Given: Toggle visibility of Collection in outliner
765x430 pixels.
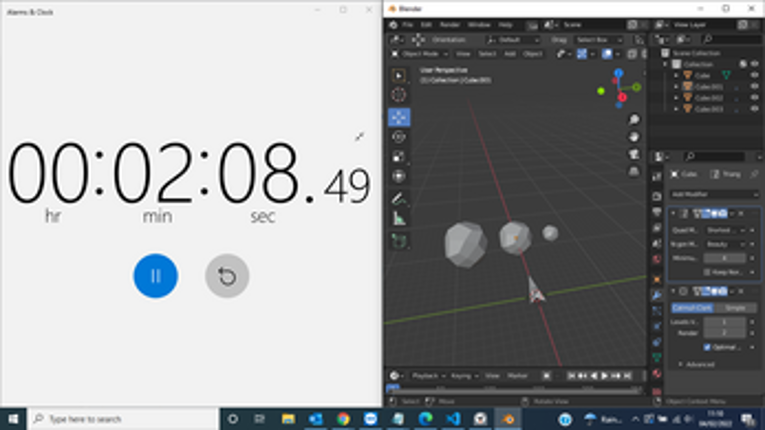Looking at the screenshot, I should [x=755, y=64].
